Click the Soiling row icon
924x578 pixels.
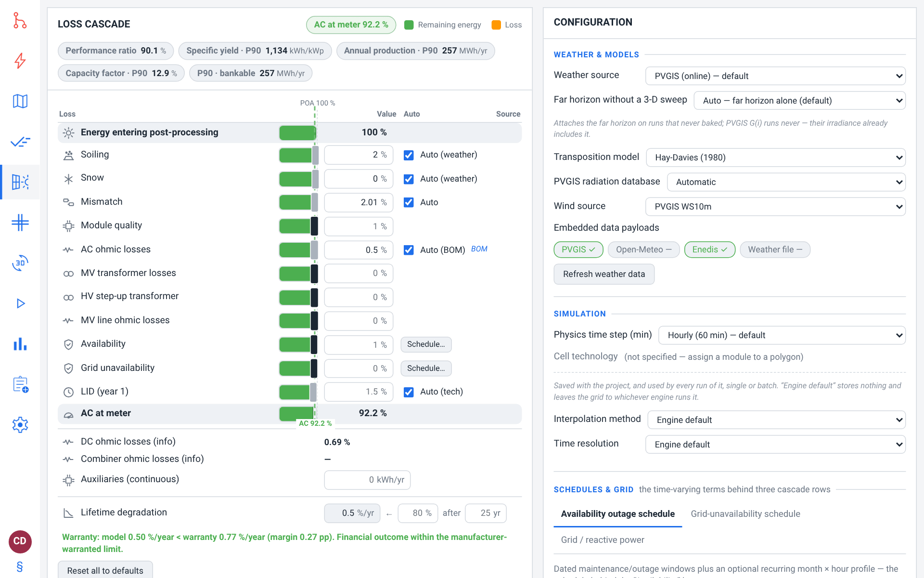point(68,155)
